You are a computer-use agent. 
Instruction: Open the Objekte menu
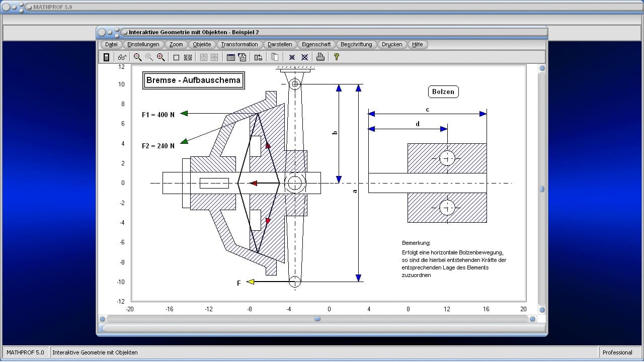point(202,44)
